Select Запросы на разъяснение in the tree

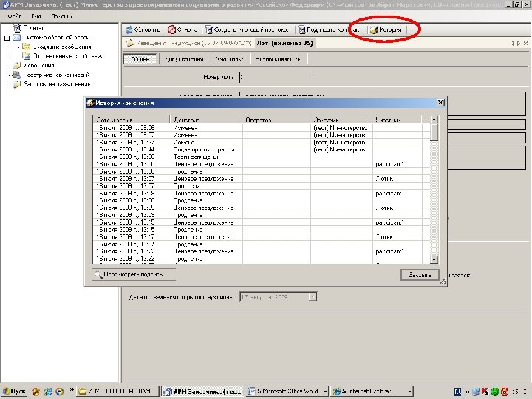[x=52, y=84]
